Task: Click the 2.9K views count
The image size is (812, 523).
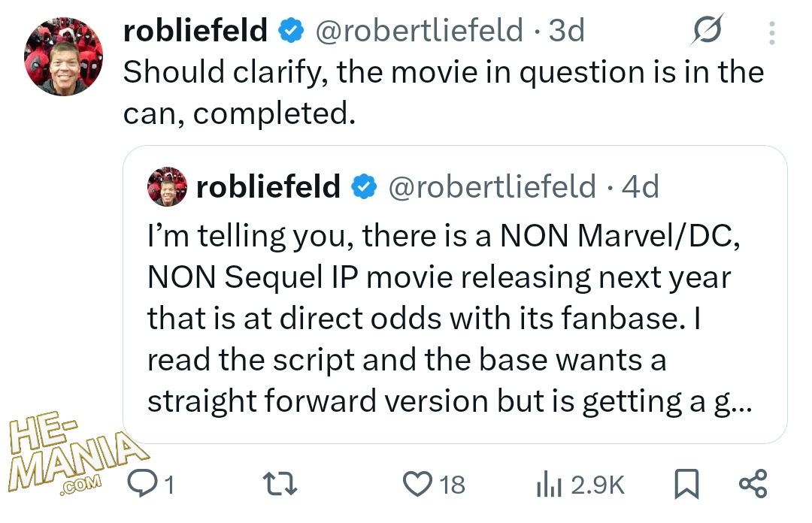Action: [598, 485]
